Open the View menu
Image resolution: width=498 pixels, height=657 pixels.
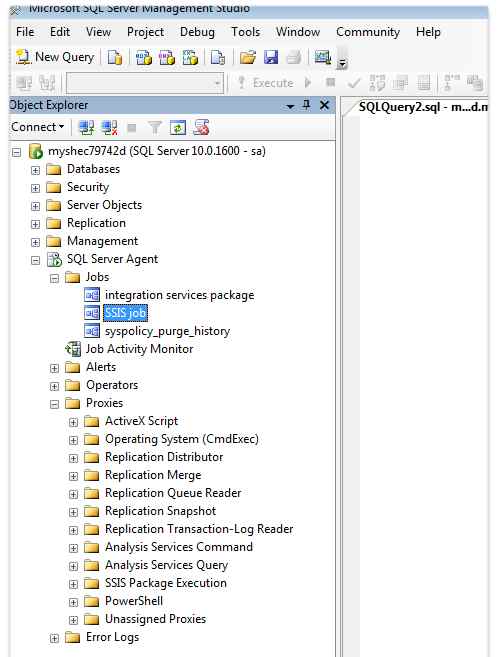(x=98, y=32)
